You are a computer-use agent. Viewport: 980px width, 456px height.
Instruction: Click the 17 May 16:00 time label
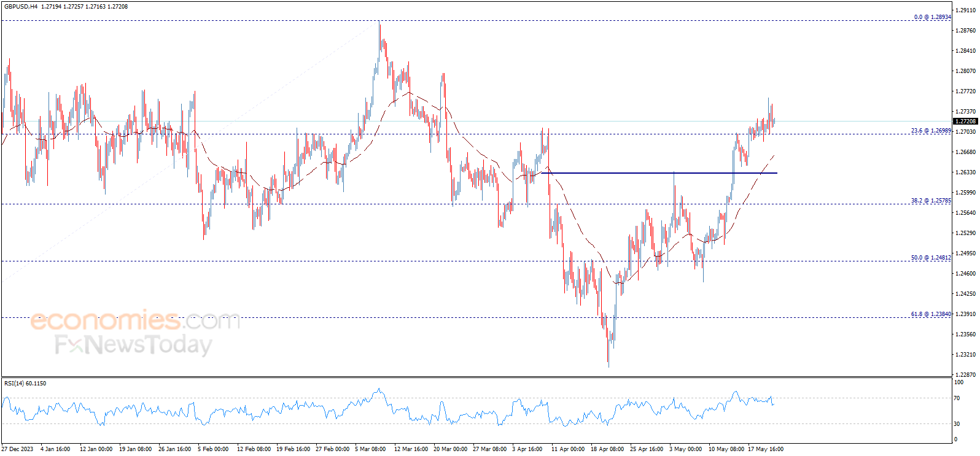point(766,449)
